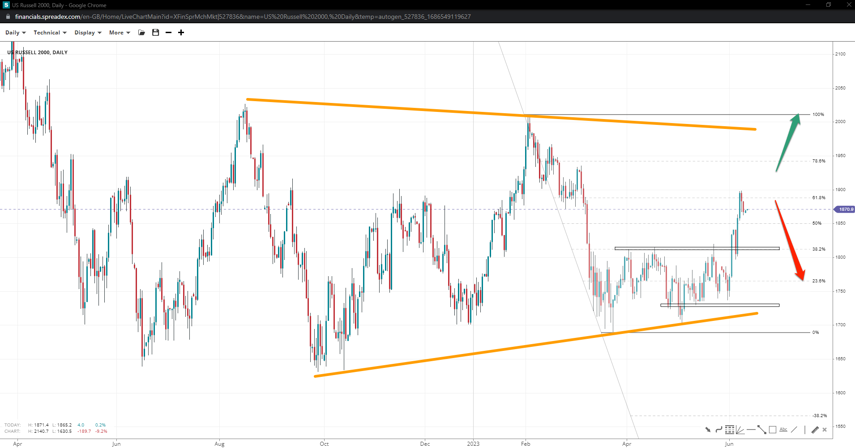Screen dimensions: 855x448
Task: Open the More menu
Action: click(x=118, y=33)
